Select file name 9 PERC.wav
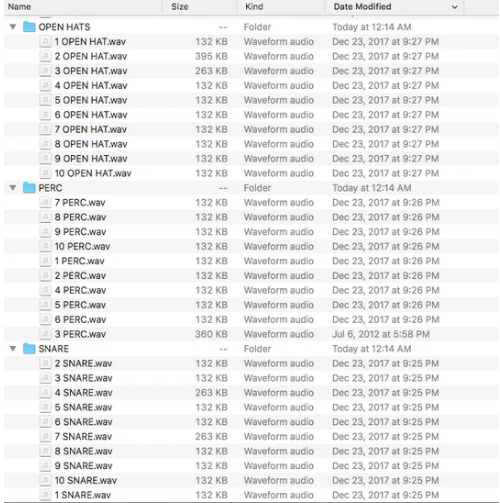The height and width of the screenshot is (503, 500). (x=80, y=232)
